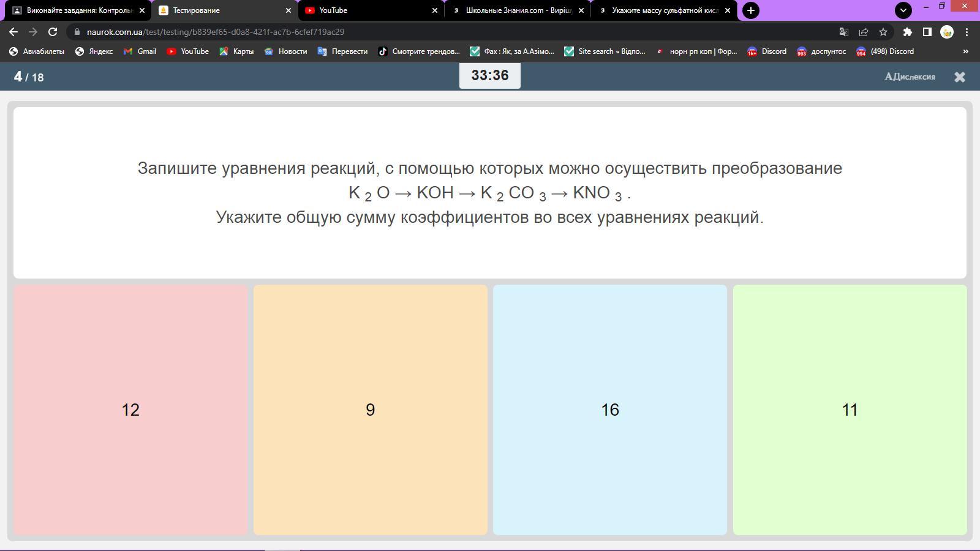Image resolution: width=980 pixels, height=551 pixels.
Task: Switch to the Тестирование tab
Action: coord(225,10)
